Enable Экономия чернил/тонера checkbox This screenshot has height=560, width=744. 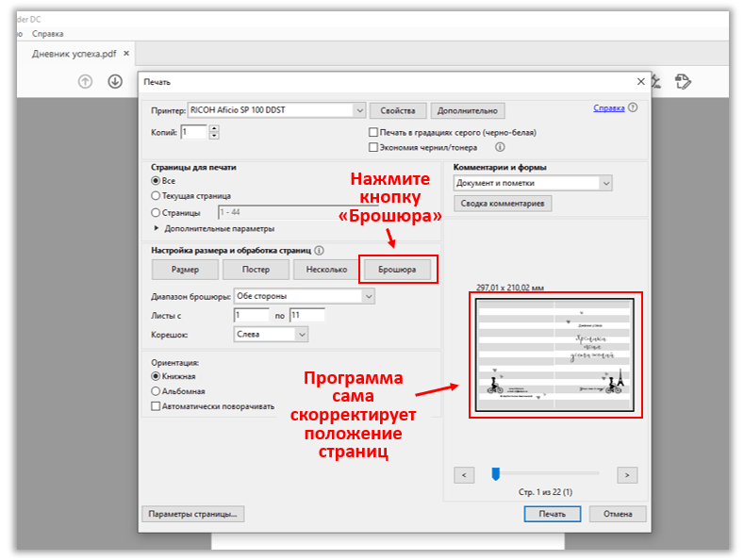point(373,147)
